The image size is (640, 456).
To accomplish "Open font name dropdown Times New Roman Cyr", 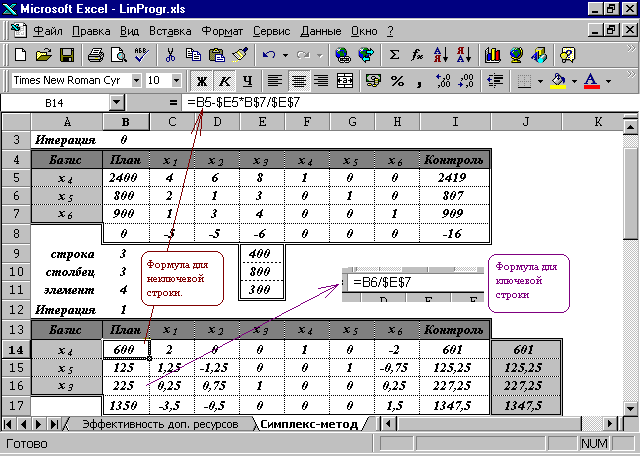I will [x=136, y=80].
